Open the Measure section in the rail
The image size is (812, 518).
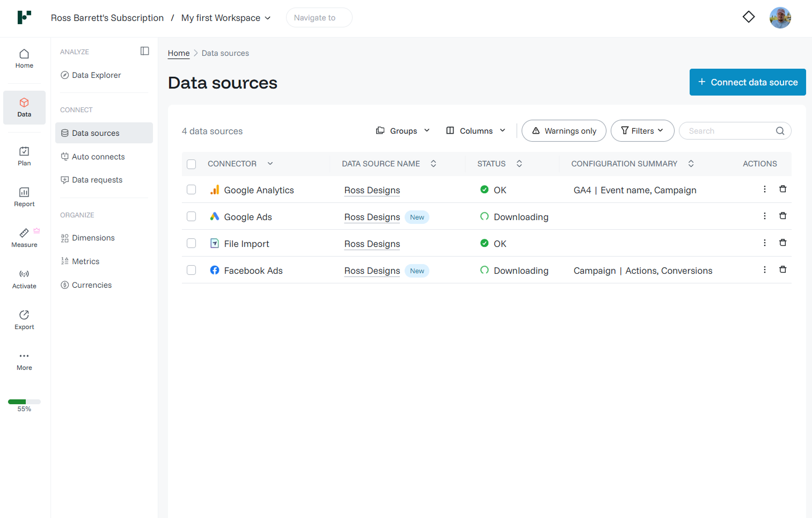(24, 238)
